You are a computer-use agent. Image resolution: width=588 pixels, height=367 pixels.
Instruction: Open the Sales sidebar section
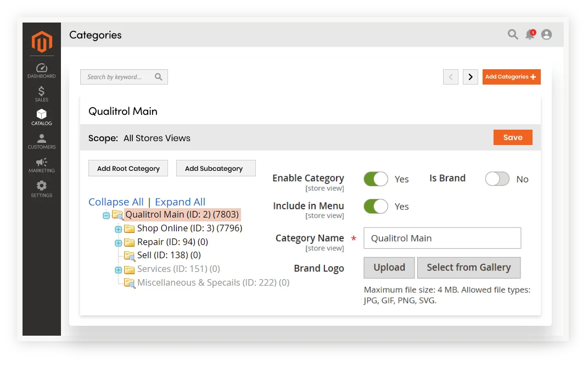pyautogui.click(x=42, y=94)
